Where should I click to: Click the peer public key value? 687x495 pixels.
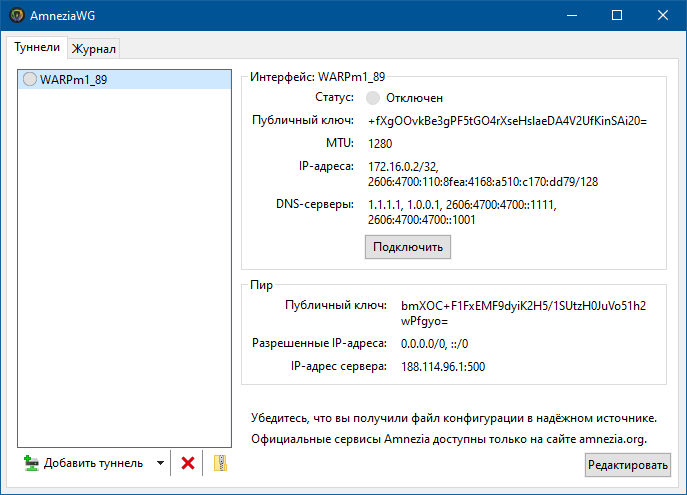[x=523, y=312]
